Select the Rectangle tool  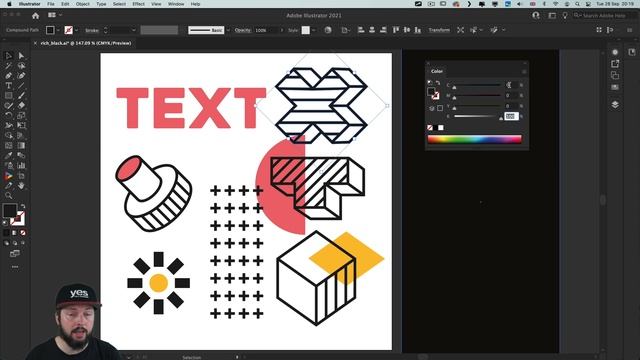[9, 96]
